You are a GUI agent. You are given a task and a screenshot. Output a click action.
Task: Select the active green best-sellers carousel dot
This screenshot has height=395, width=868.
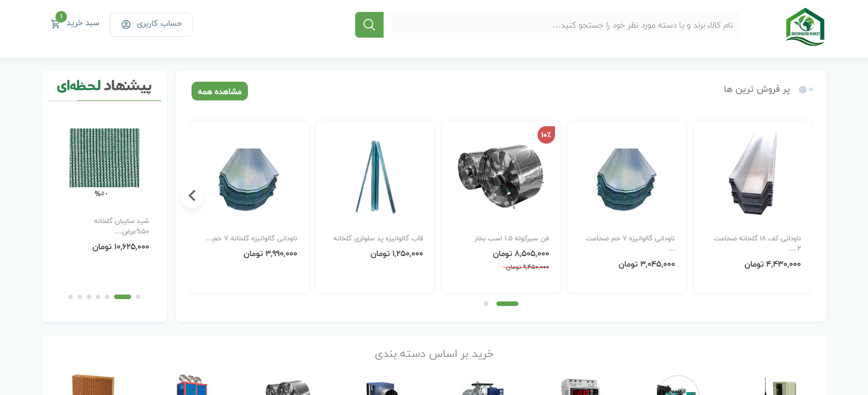pos(507,304)
